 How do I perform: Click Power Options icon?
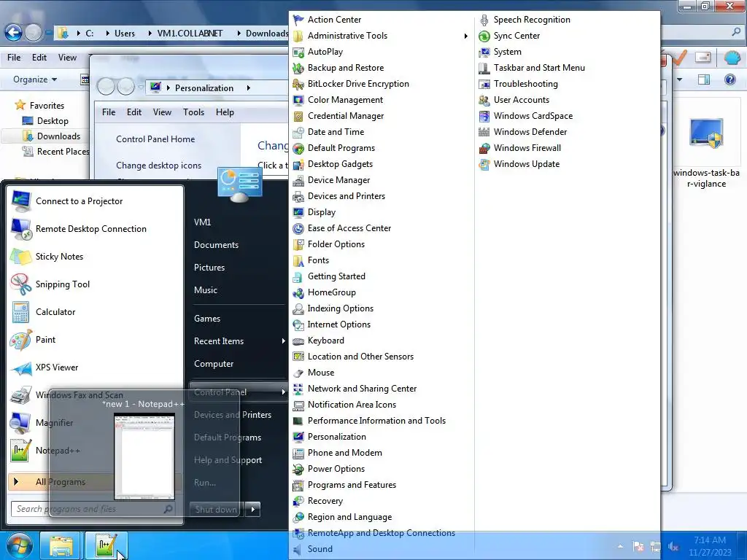click(298, 469)
